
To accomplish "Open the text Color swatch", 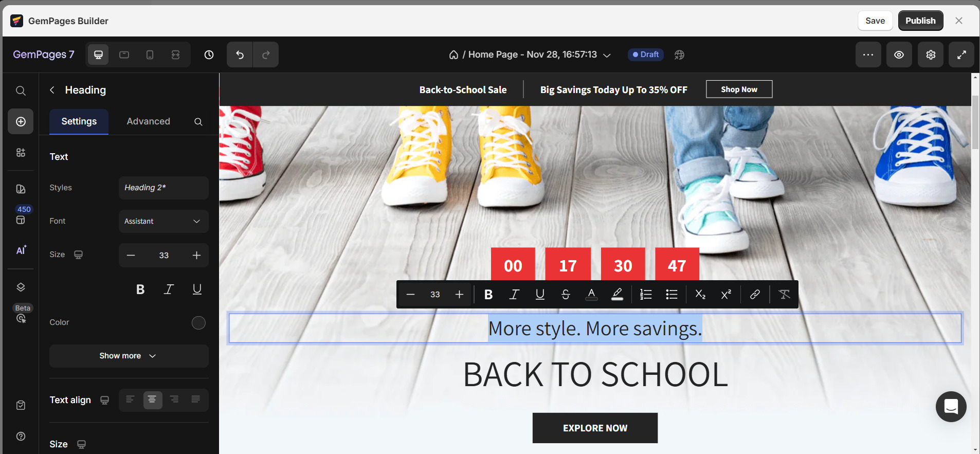I will (198, 322).
